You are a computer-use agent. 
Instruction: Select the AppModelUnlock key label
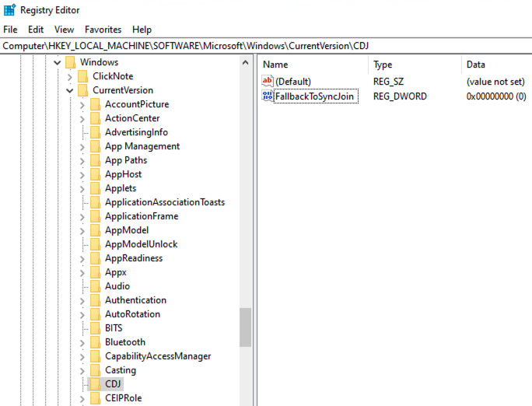click(141, 244)
